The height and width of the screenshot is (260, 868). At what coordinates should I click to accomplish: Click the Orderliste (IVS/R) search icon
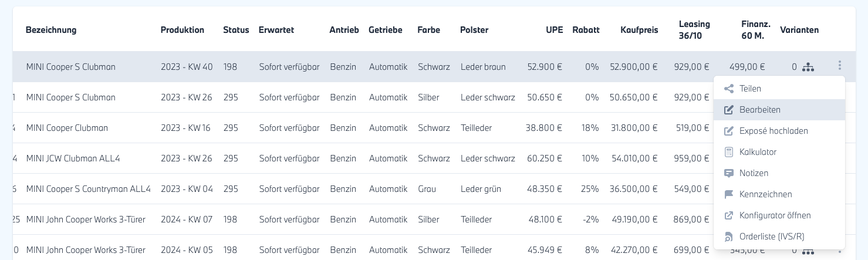tap(729, 237)
